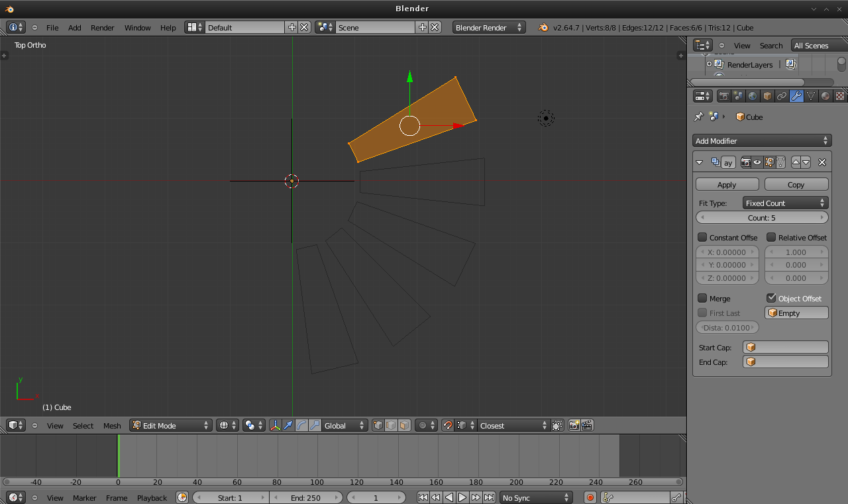The height and width of the screenshot is (504, 848).
Task: Play the animation in reverse
Action: click(x=449, y=497)
